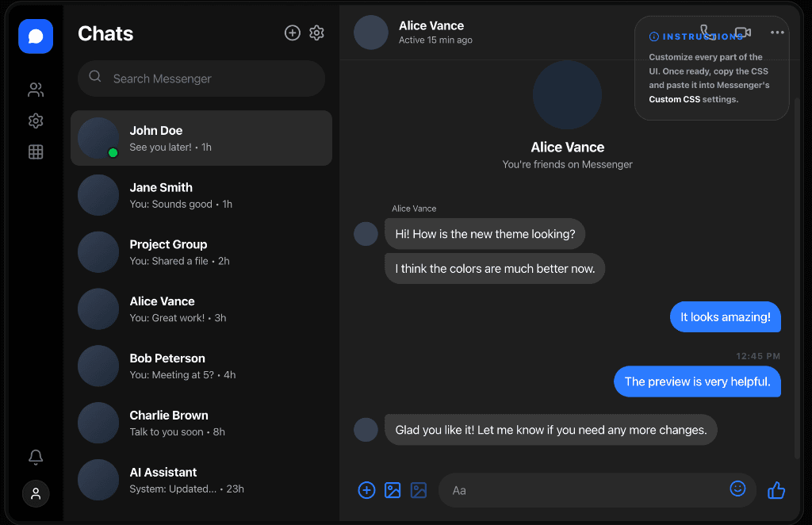Open settings from the left rail gear
Viewport: 812px width, 525px height.
pos(35,121)
